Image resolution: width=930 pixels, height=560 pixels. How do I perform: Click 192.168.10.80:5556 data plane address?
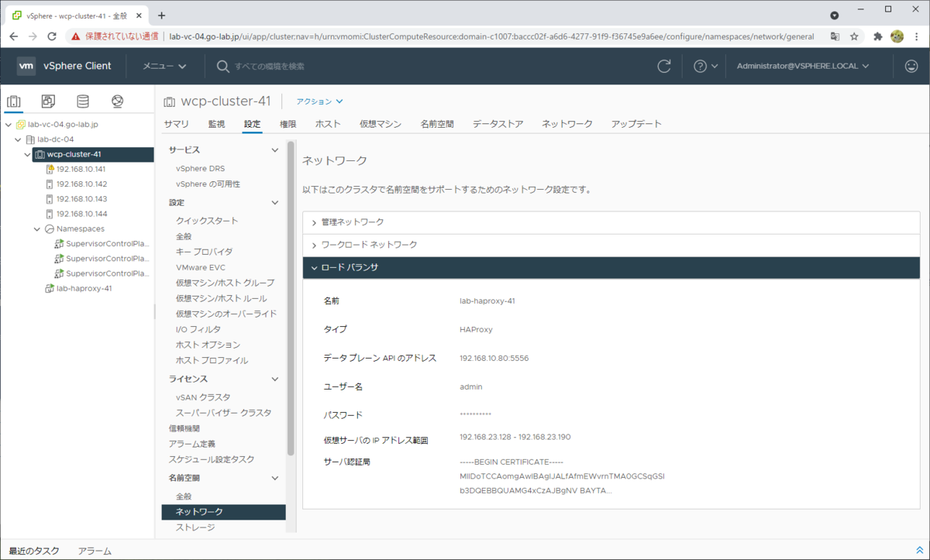point(494,358)
